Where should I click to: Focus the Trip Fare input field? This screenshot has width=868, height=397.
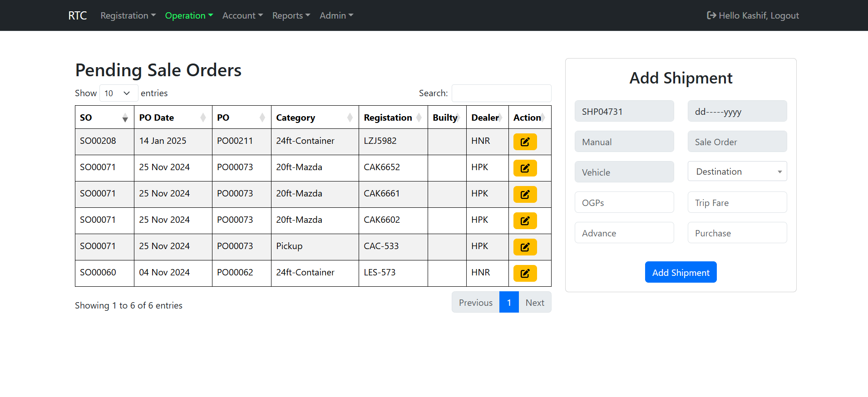(737, 202)
